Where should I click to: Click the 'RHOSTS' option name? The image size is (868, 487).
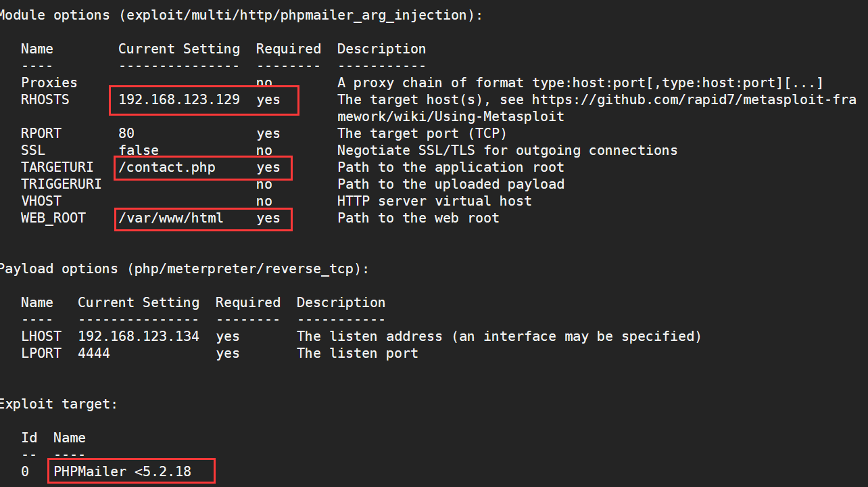[x=45, y=99]
